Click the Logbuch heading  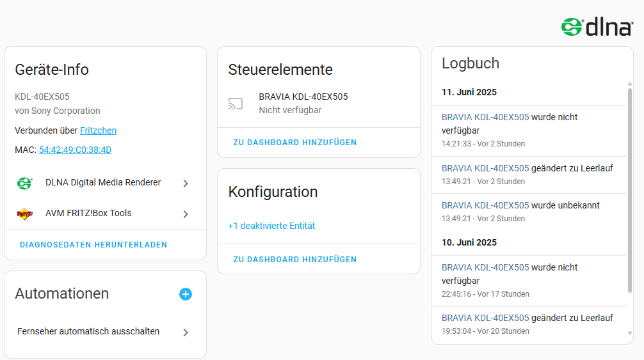pos(471,63)
